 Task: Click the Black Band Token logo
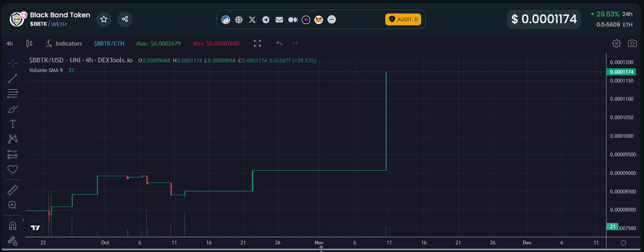click(x=18, y=19)
